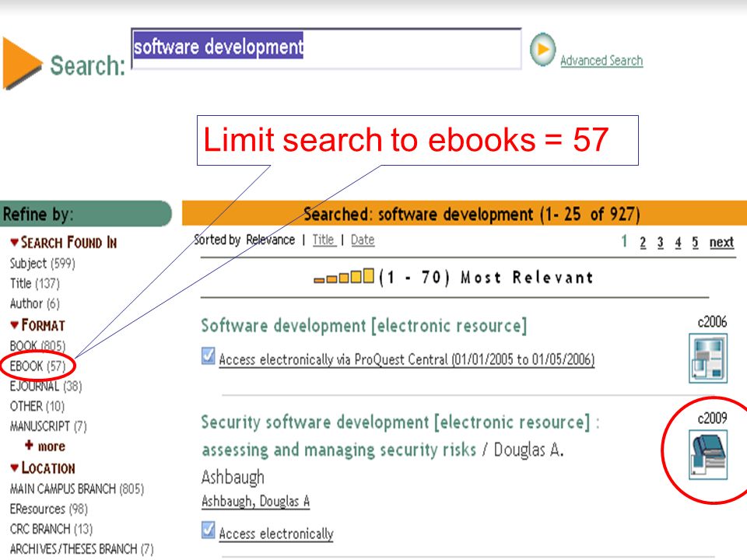Collapse the Search Found In section
Screen dimensions: 747x560
pyautogui.click(x=15, y=243)
